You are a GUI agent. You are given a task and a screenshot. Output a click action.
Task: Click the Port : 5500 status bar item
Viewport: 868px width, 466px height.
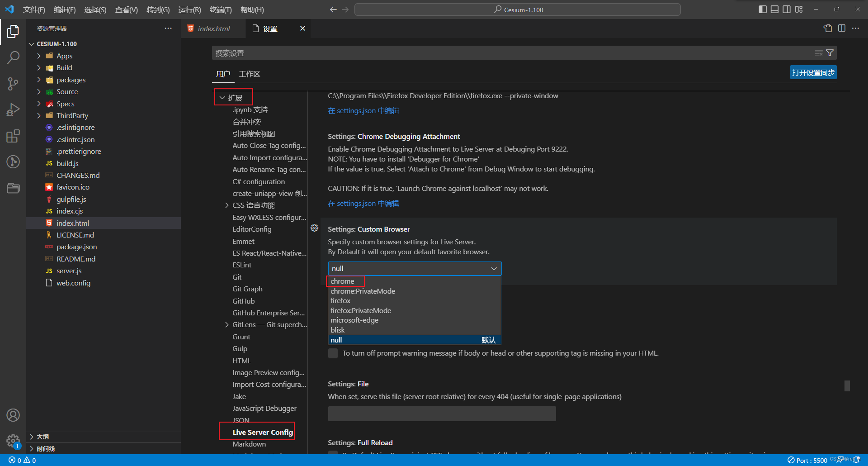(809, 460)
